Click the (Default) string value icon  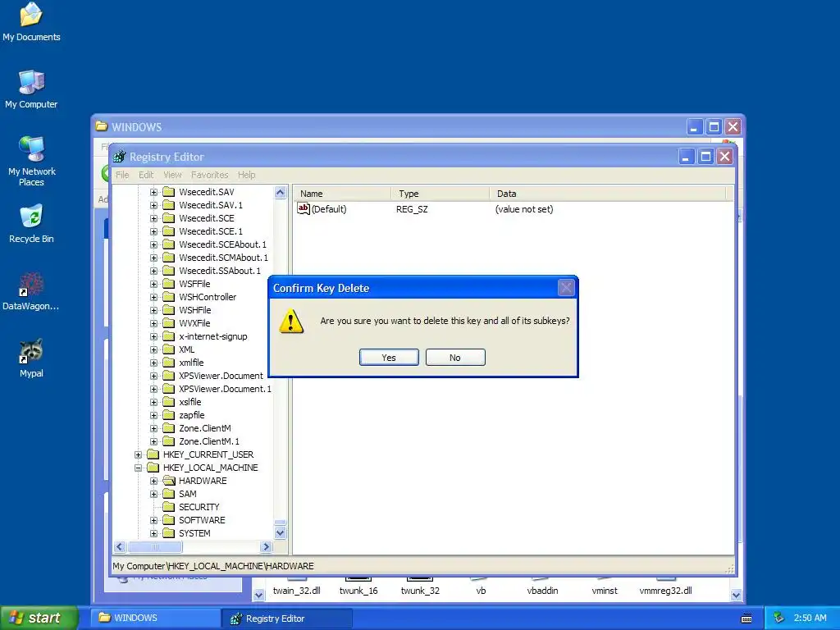(304, 209)
